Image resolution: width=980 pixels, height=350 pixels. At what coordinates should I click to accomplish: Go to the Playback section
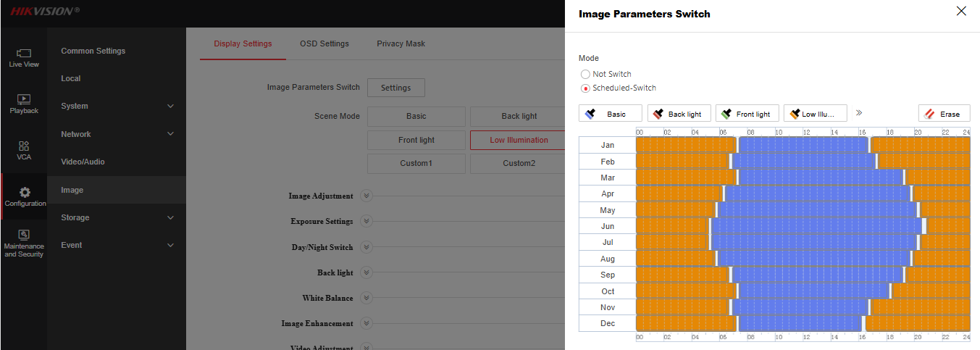[x=23, y=104]
